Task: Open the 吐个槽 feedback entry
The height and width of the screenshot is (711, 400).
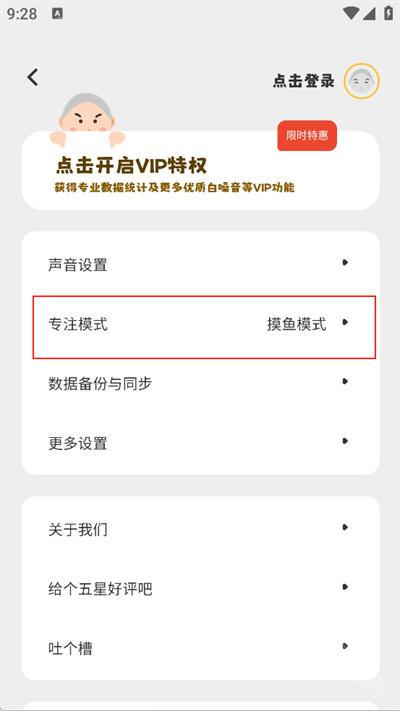Action: point(200,648)
